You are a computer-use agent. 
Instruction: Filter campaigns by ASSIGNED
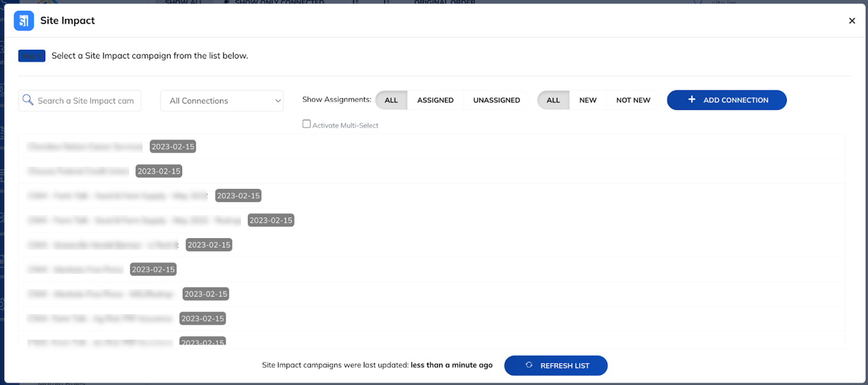(435, 100)
